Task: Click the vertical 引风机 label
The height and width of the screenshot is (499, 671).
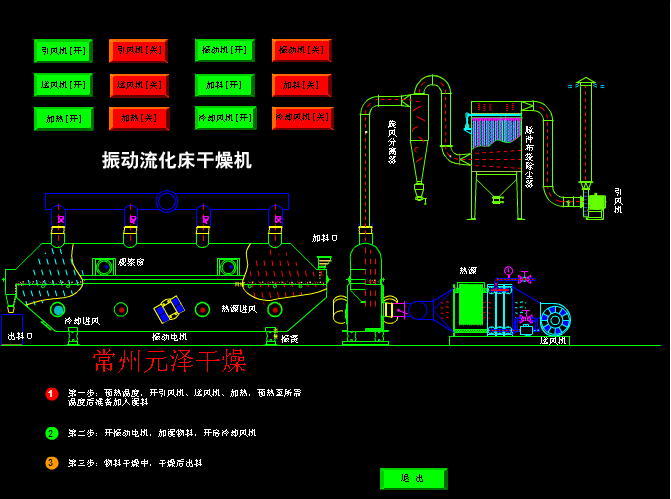Action: [x=618, y=200]
